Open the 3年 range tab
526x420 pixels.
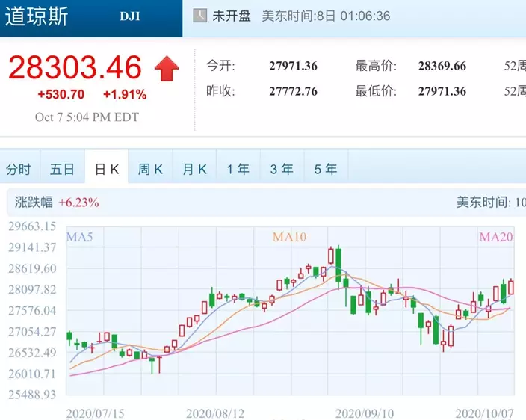(282, 170)
